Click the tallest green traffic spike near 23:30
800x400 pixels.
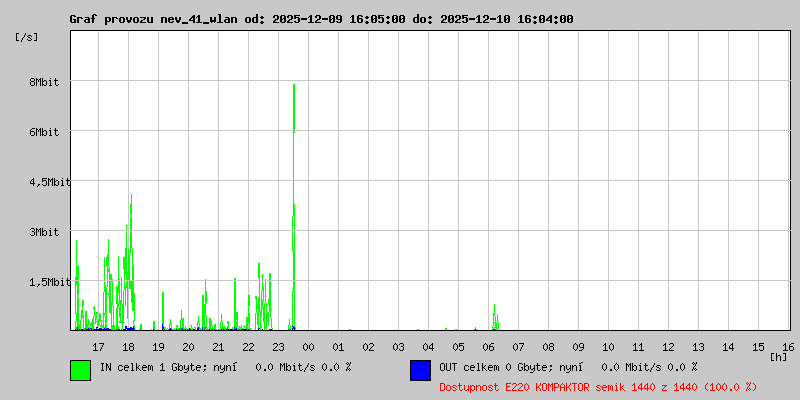294,207
